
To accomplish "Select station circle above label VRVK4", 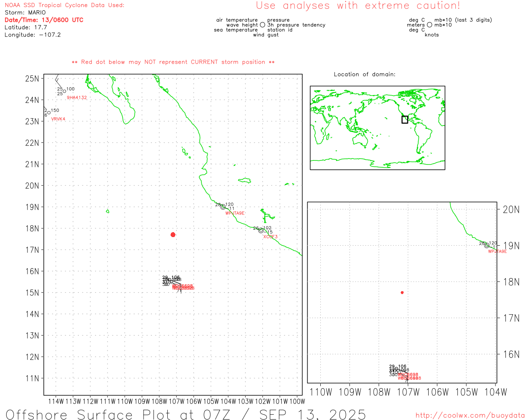I will click(49, 113).
